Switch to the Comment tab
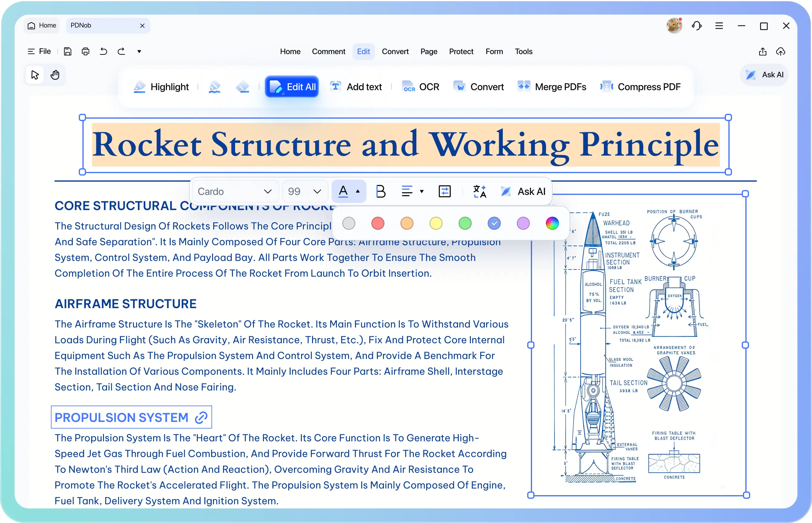812x523 pixels. [328, 52]
